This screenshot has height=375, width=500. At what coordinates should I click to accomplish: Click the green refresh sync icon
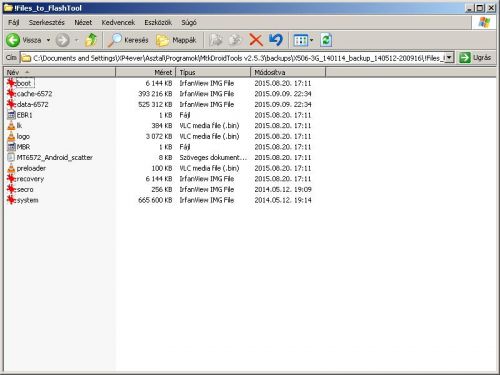[326, 40]
